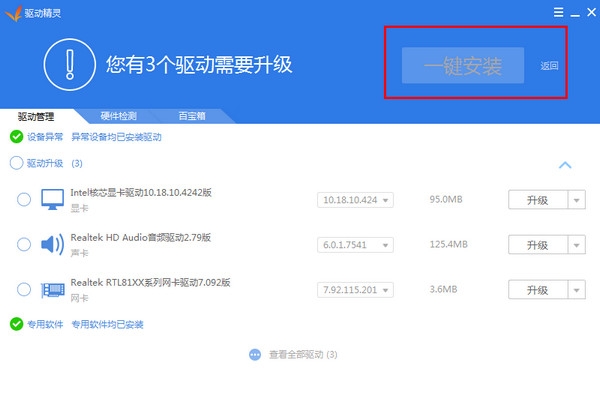Click the 一键安装 button
The image size is (600, 420).
pos(462,66)
